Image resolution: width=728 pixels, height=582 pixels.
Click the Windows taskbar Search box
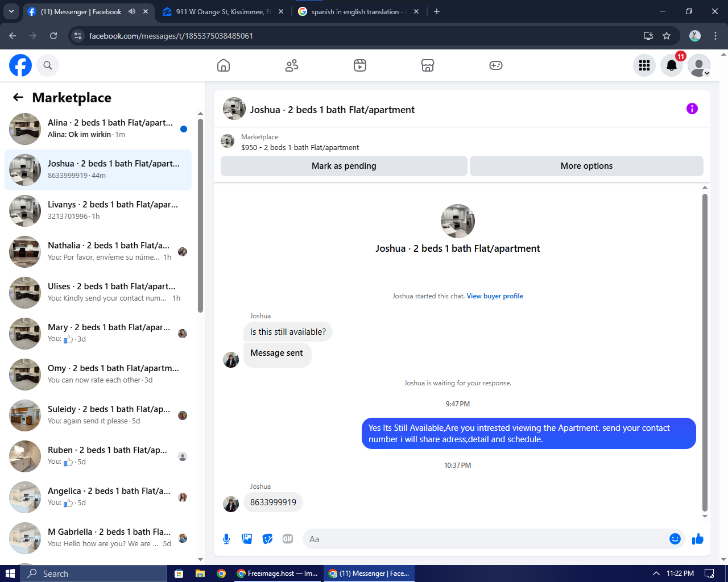pyautogui.click(x=94, y=573)
